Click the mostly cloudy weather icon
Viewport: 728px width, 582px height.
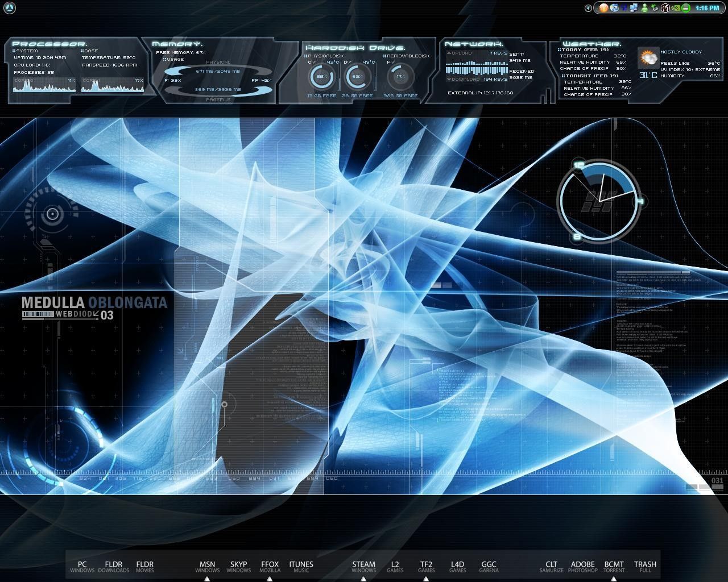647,56
